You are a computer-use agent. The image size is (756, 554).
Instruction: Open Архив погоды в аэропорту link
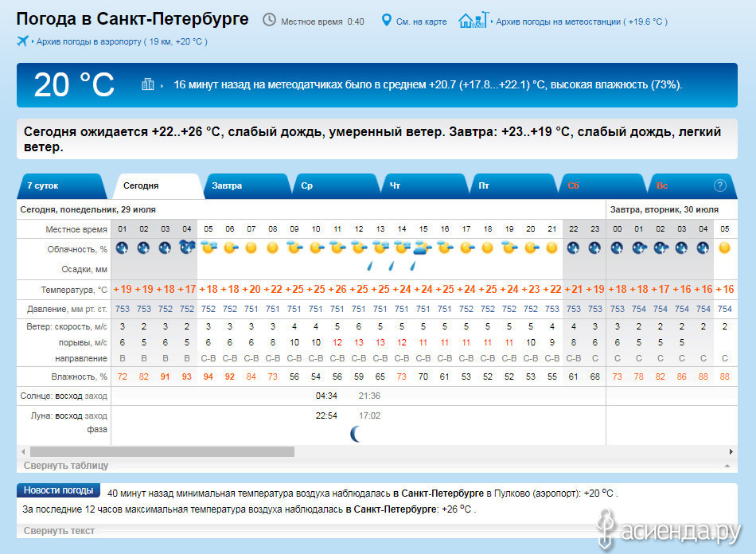point(122,41)
